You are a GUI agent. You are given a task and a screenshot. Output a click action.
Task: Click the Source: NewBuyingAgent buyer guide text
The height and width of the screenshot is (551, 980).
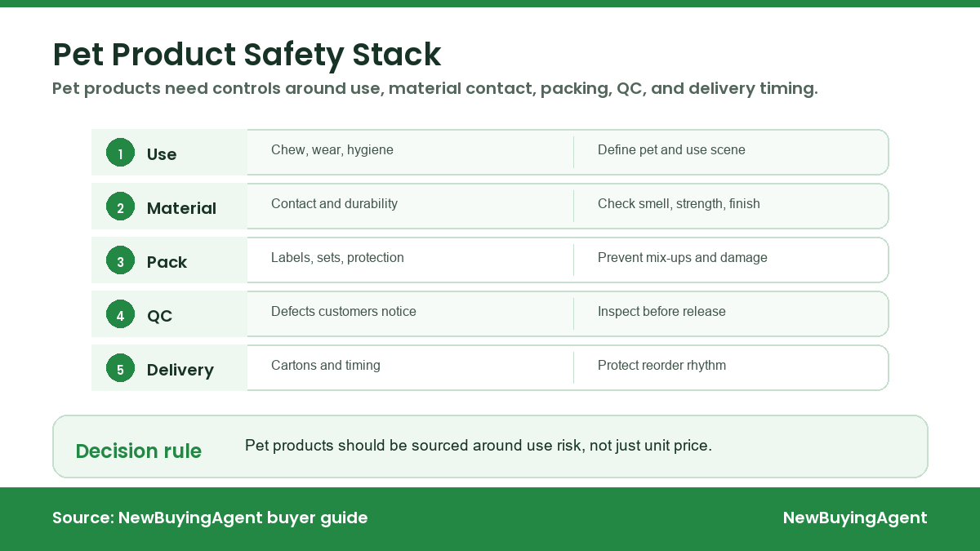point(210,518)
